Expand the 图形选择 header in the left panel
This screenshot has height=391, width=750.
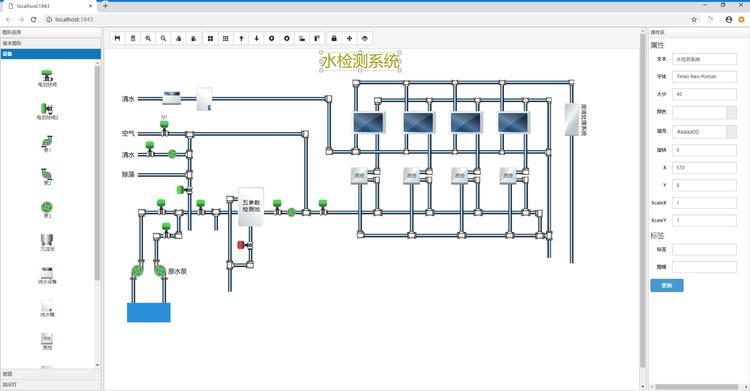tap(50, 33)
